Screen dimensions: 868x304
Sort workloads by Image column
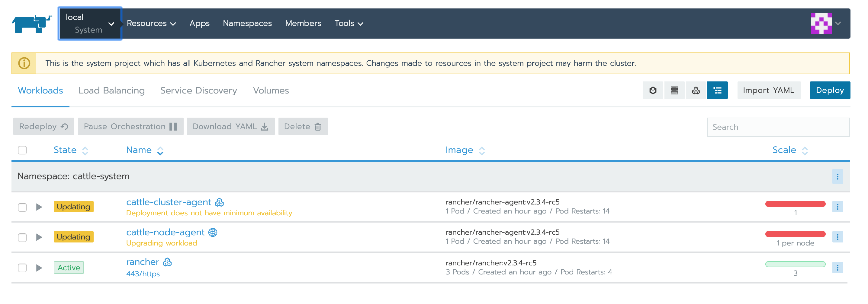pos(465,150)
